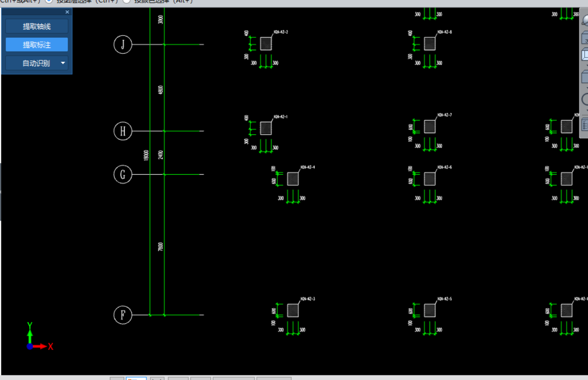Screen dimensions: 588x380
Task: Select the column square tagged H2A-KZ-8
Action: [x=430, y=44]
